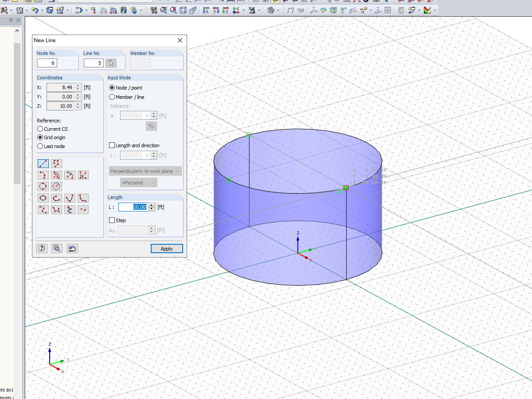Set reference to Current CS
The height and width of the screenshot is (399, 532).
[x=40, y=129]
